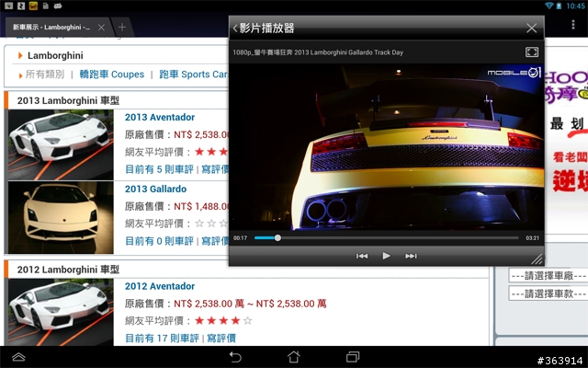Open the 2012 Aventador car thumbnail
Image resolution: width=588 pixels, height=368 pixels.
coord(61,313)
